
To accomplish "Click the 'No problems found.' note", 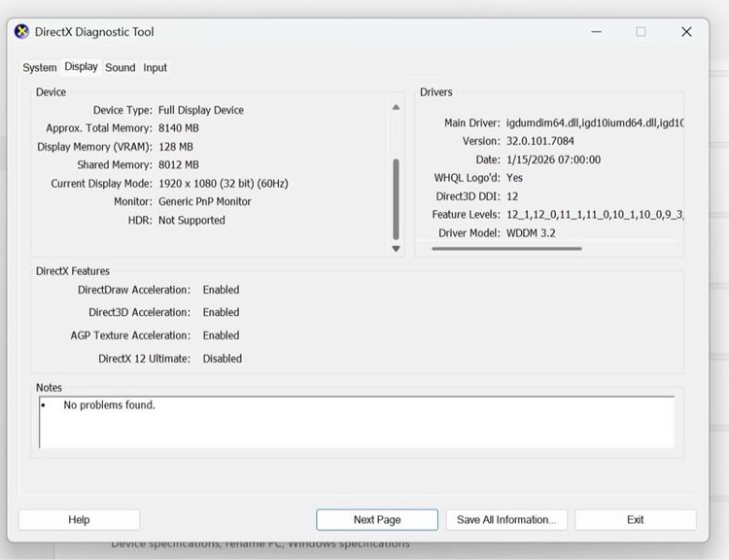I will (109, 405).
